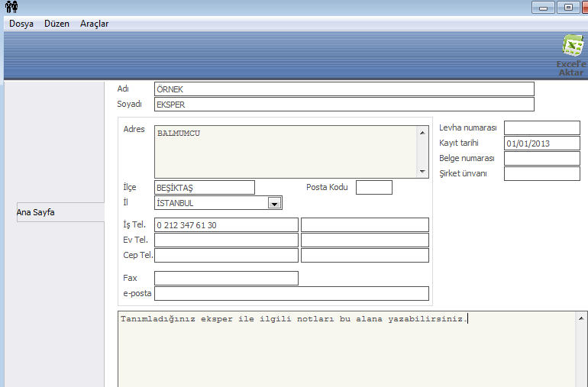Select the Levha numarası field
Image resolution: width=588 pixels, height=387 pixels.
pyautogui.click(x=541, y=127)
